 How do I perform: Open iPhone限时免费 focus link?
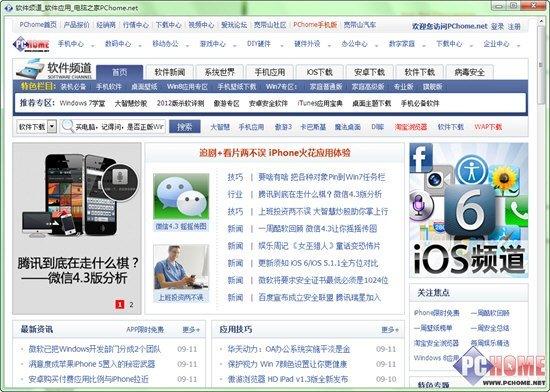[436, 313]
